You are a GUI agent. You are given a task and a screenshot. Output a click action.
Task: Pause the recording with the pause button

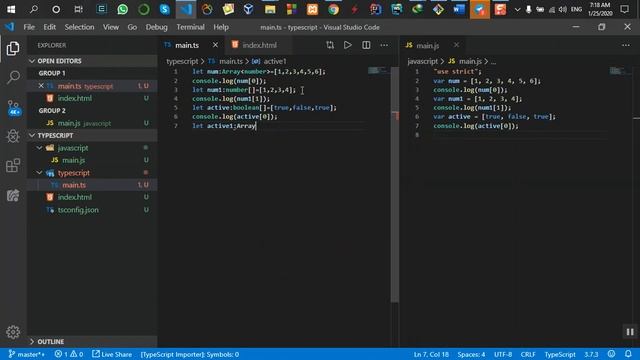pos(630,332)
